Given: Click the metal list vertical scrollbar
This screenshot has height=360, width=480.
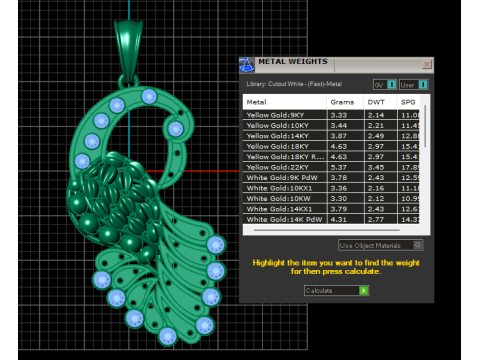Looking at the screenshot, I should (425, 126).
